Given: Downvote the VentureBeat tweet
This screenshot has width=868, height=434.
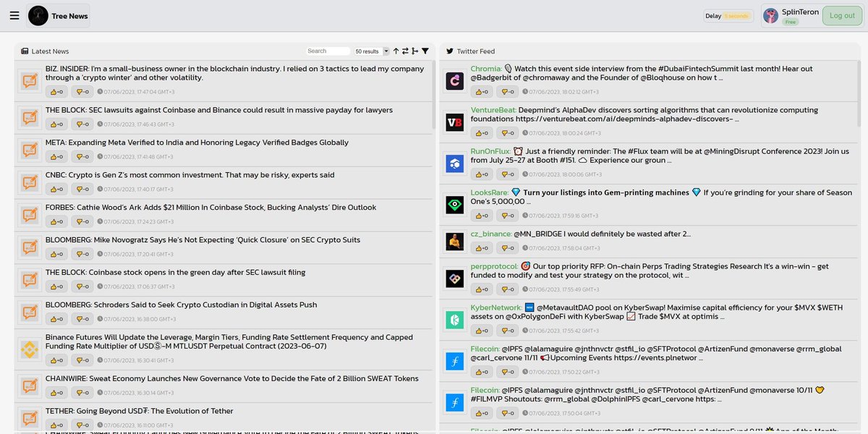Looking at the screenshot, I should [x=508, y=133].
